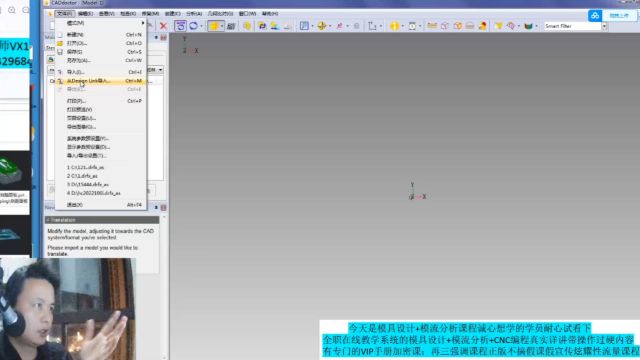Click the green cat-shaped icon near Smart Filter
This screenshot has height=360, width=640.
coord(528,26)
